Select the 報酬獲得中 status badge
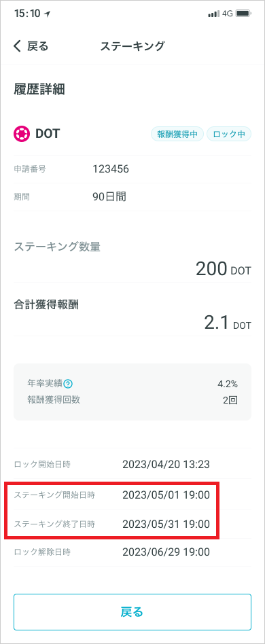This screenshot has height=644, width=265. click(177, 134)
